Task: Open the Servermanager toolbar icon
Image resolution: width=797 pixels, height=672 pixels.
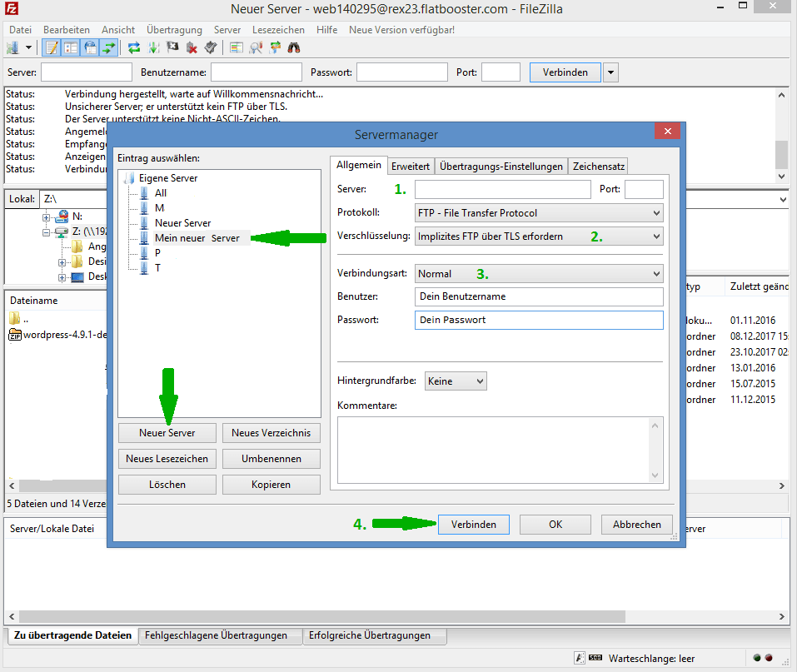Action: pyautogui.click(x=12, y=47)
